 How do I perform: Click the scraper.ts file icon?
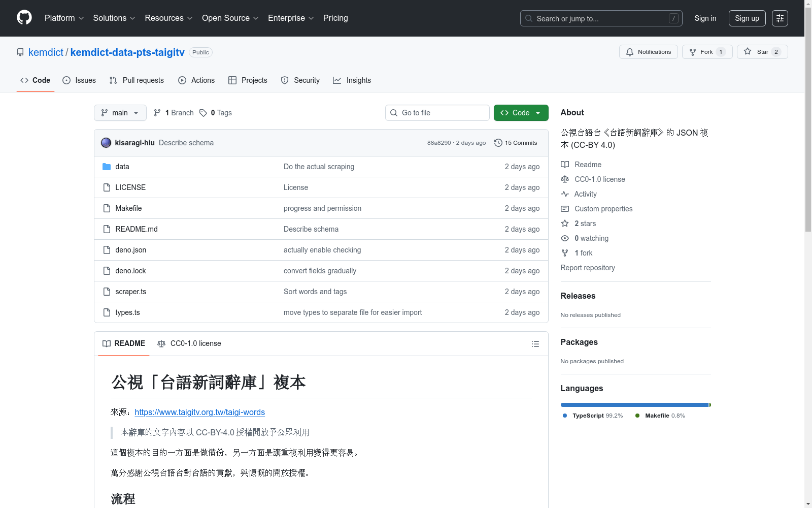point(107,292)
